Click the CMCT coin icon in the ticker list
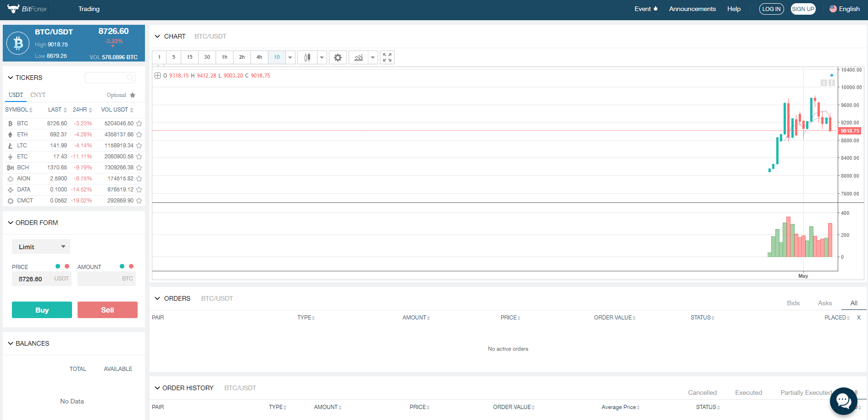This screenshot has height=420, width=868. (10, 201)
